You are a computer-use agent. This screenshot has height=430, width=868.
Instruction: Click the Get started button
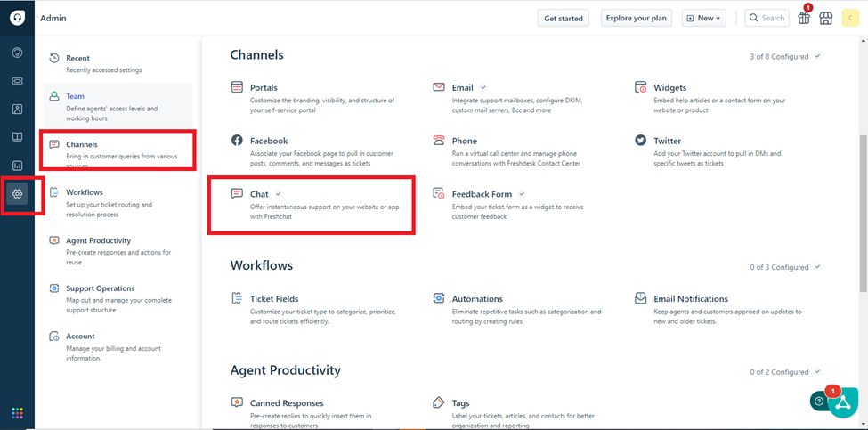(x=563, y=19)
